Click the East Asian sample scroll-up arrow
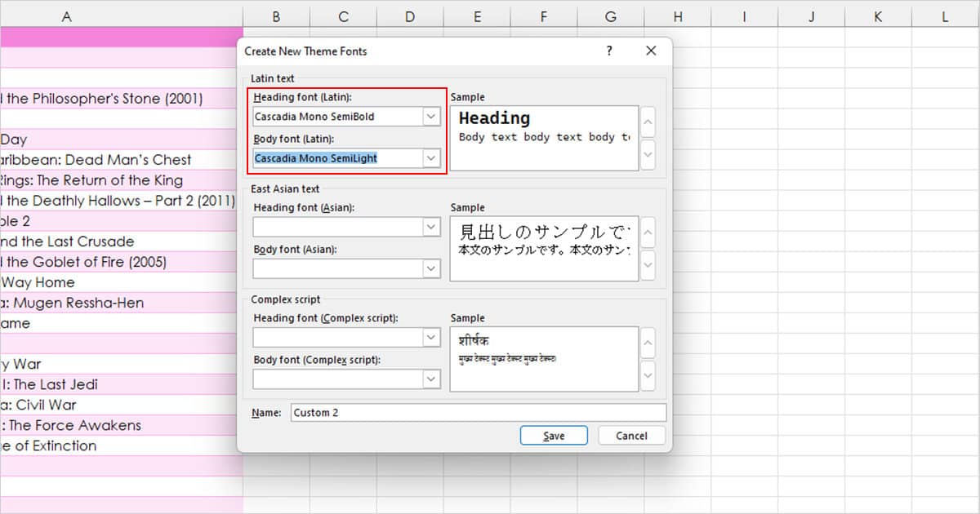Image resolution: width=980 pixels, height=514 pixels. coord(647,233)
